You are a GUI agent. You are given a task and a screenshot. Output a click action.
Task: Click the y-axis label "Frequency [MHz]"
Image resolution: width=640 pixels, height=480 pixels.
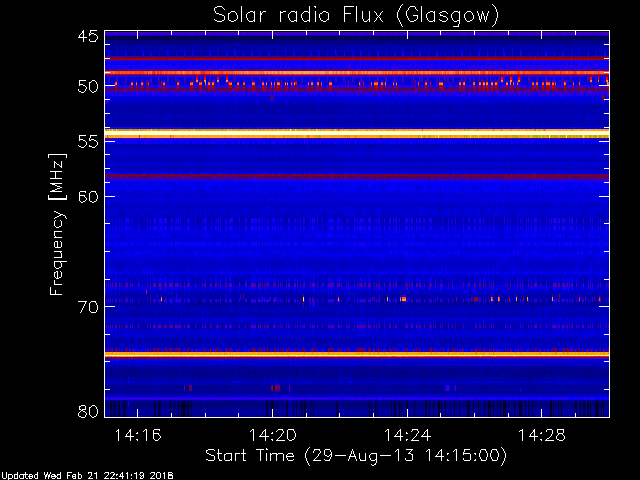[57, 224]
